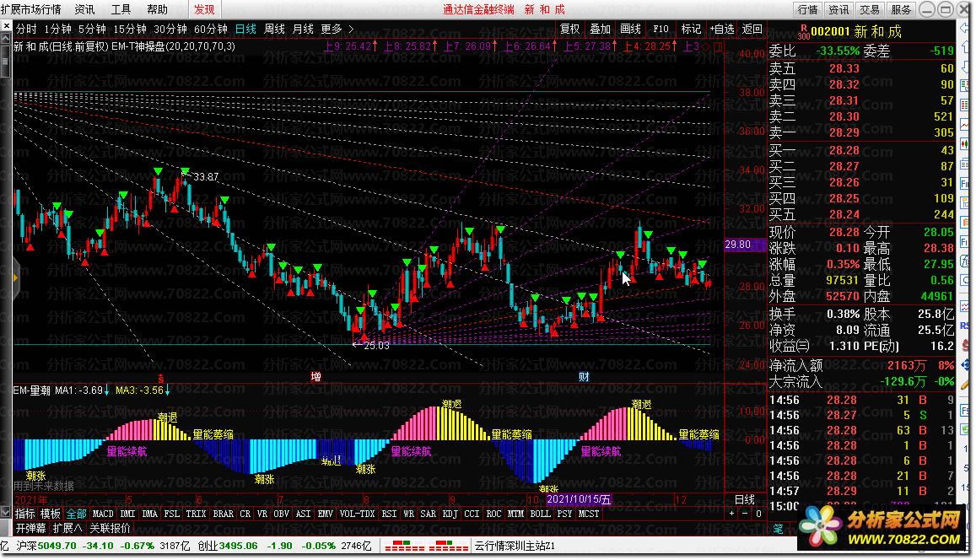Image resolution: width=976 pixels, height=560 pixels.
Task: Click the 服务 button at top right
Action: point(901,9)
